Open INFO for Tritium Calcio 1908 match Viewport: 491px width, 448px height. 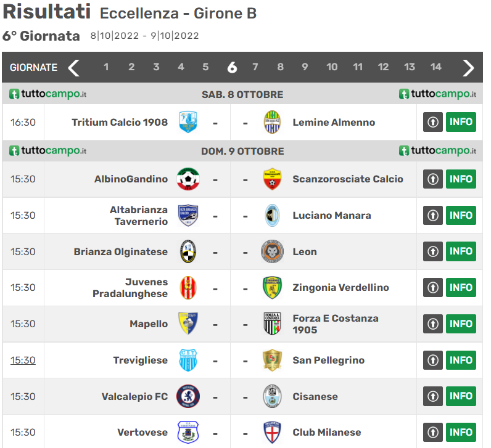tap(461, 122)
